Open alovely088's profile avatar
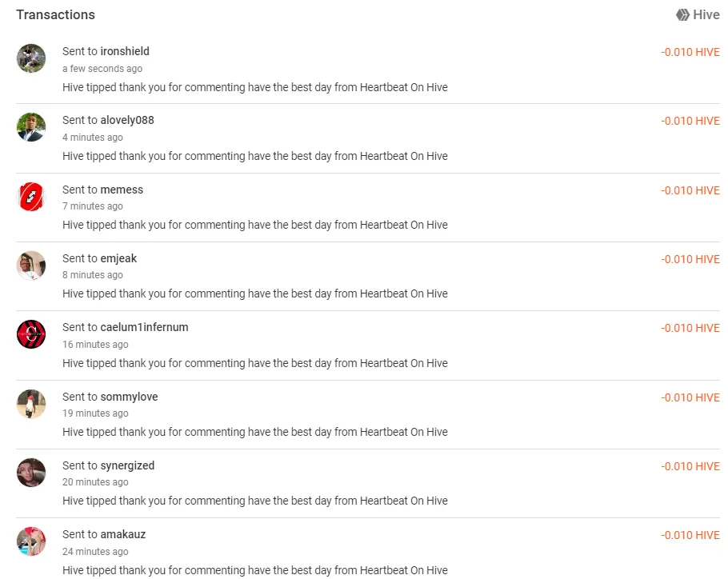This screenshot has height=579, width=728. click(31, 127)
